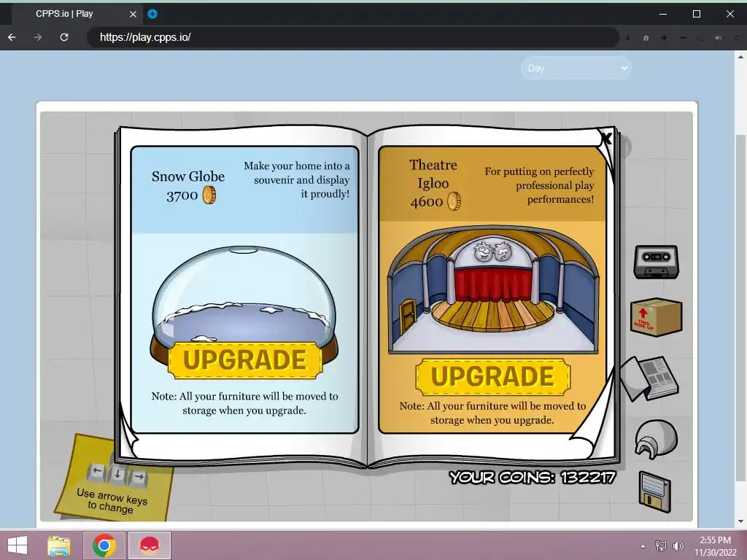Click the zoom in plus icon
747x560 pixels.
pyautogui.click(x=664, y=38)
